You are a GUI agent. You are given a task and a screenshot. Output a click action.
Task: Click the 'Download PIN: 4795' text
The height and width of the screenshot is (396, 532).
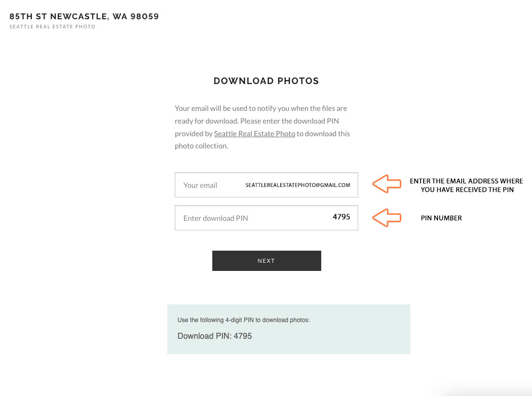click(x=214, y=336)
